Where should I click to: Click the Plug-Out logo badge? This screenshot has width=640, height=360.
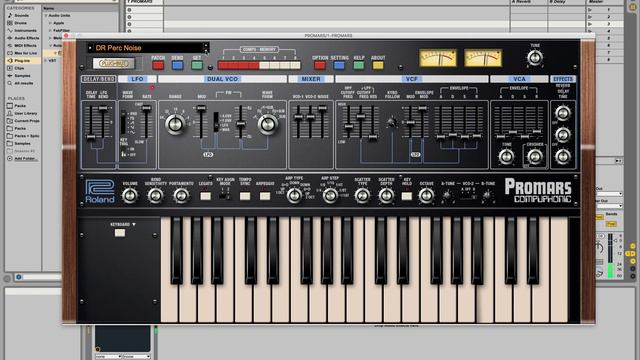pos(114,63)
